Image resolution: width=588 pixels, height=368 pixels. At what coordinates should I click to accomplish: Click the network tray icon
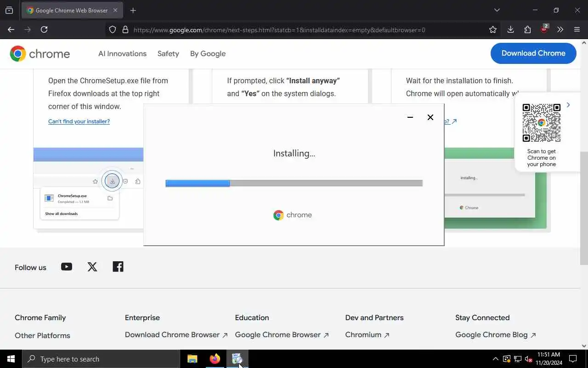pos(518,359)
